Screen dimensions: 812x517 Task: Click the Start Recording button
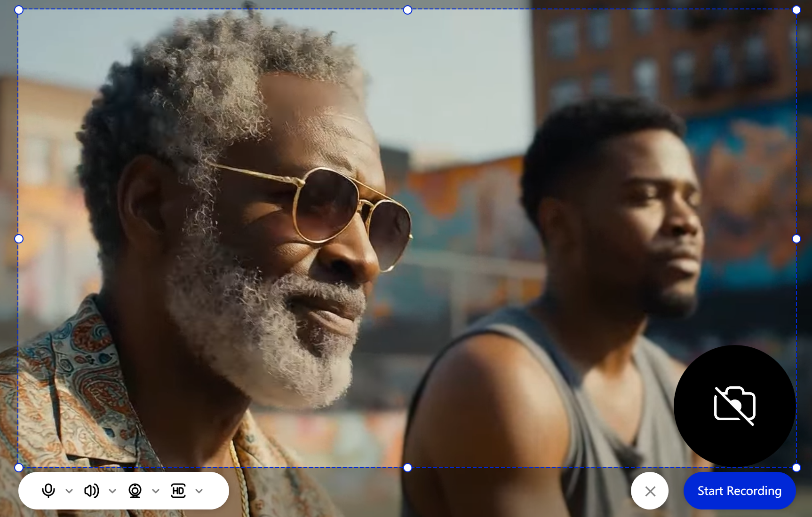pyautogui.click(x=740, y=491)
